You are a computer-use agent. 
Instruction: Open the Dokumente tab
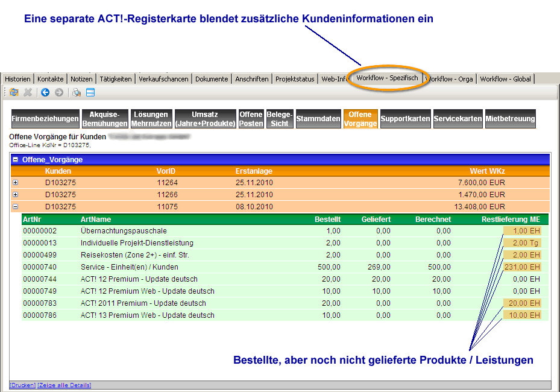(x=212, y=79)
